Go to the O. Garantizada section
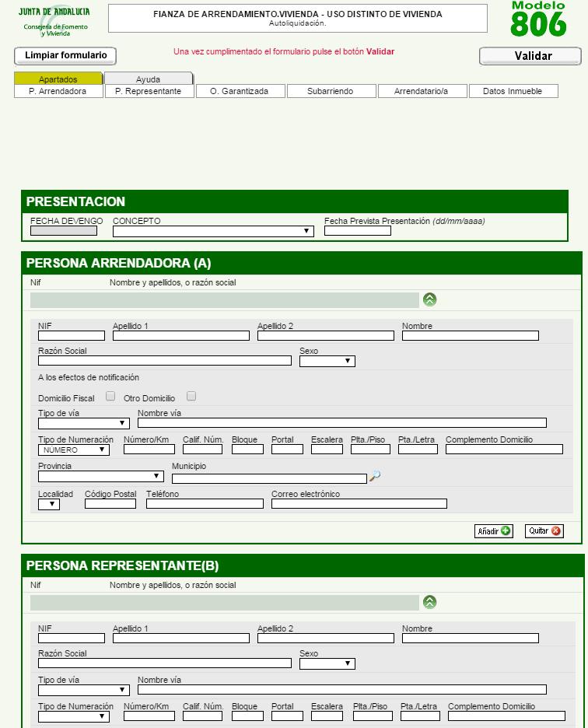Viewport: 588px width, 728px height. pos(240,91)
